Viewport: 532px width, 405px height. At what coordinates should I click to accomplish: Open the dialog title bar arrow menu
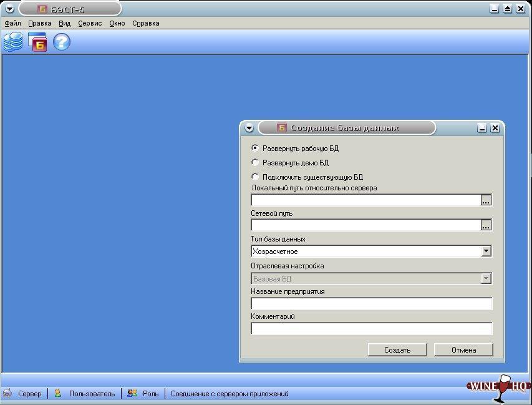pos(249,128)
